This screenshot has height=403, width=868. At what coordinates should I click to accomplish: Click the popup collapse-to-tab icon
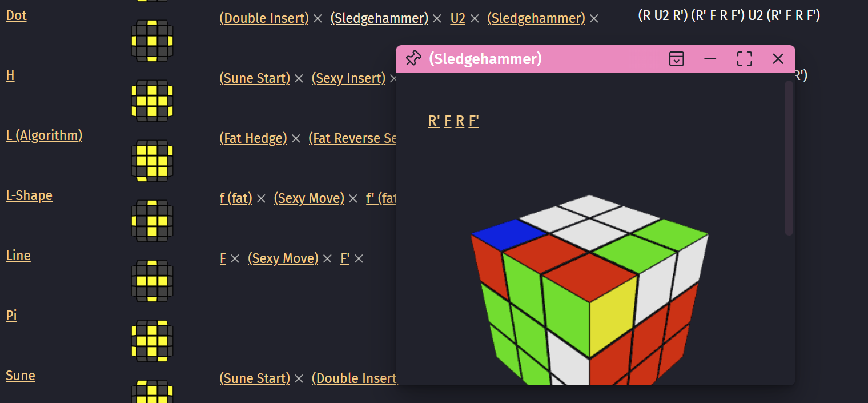(x=676, y=58)
